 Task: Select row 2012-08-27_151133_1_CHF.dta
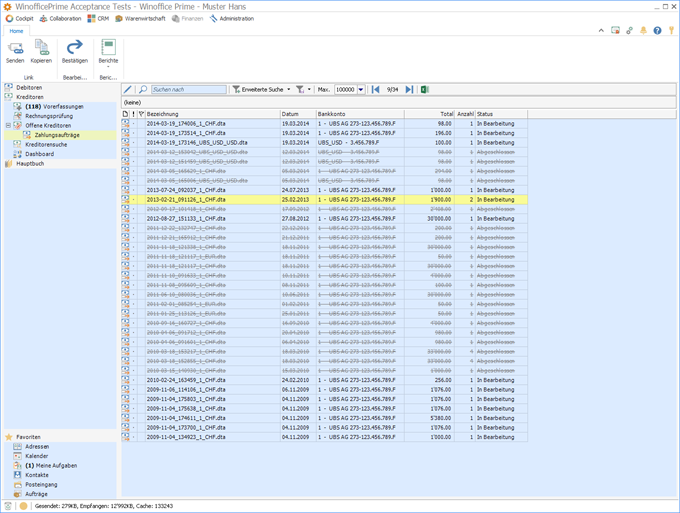[x=324, y=219]
